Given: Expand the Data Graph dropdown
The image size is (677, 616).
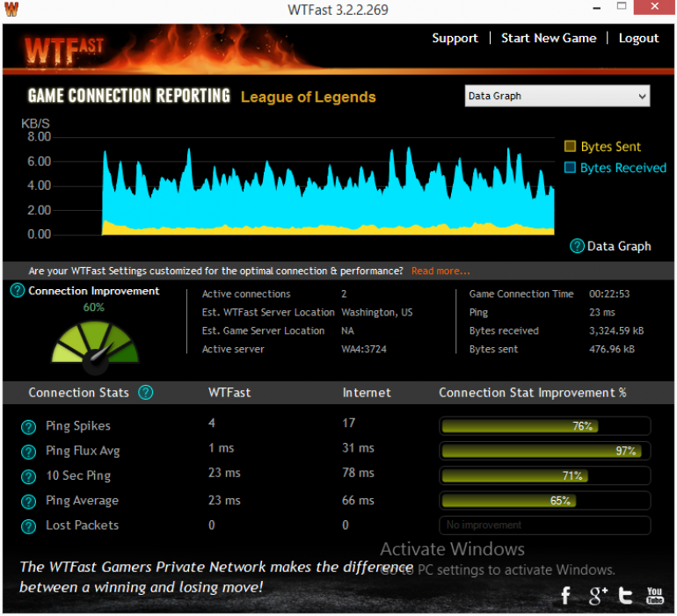Looking at the screenshot, I should point(557,96).
